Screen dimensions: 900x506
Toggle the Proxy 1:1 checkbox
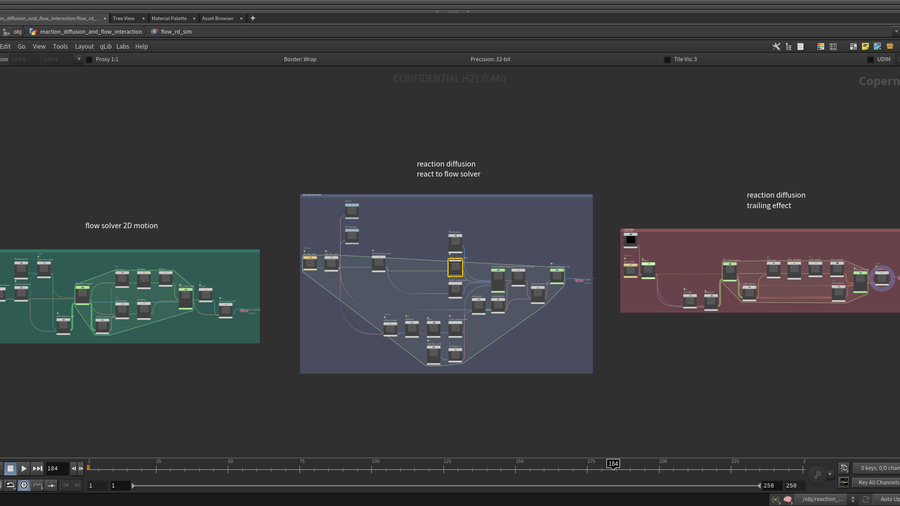click(89, 59)
